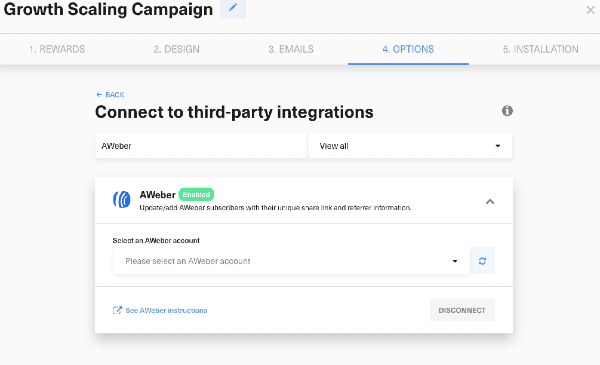Open the 5. Installation tab
This screenshot has width=600, height=365.
tap(540, 49)
